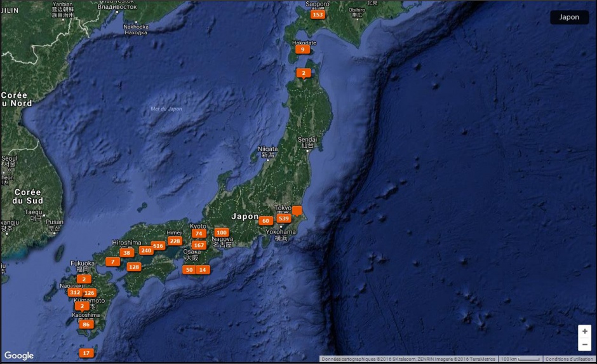
Task: Click the Fukuoka city label
Action: coord(82,266)
